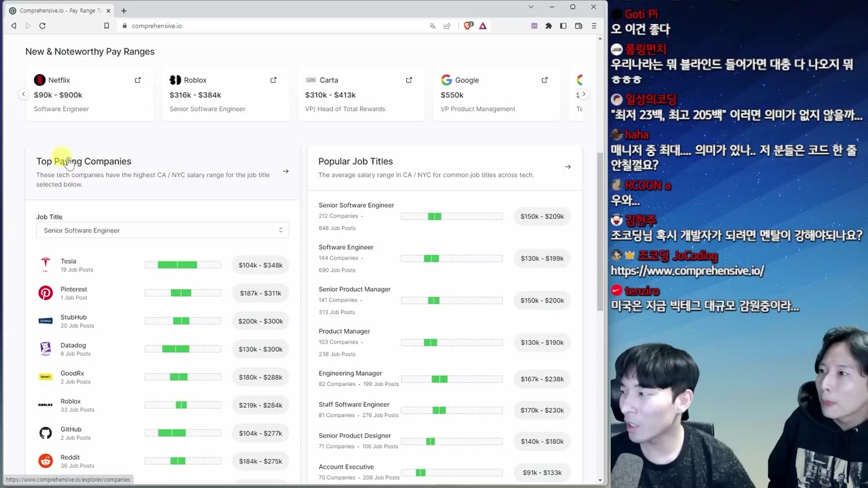Click the $200k - $300k StubHub badge

point(260,321)
